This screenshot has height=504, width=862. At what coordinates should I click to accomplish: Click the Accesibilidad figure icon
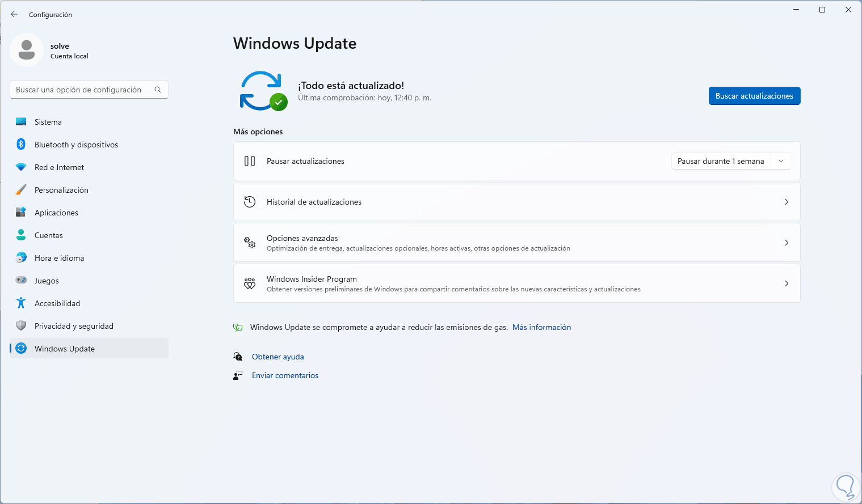point(21,303)
